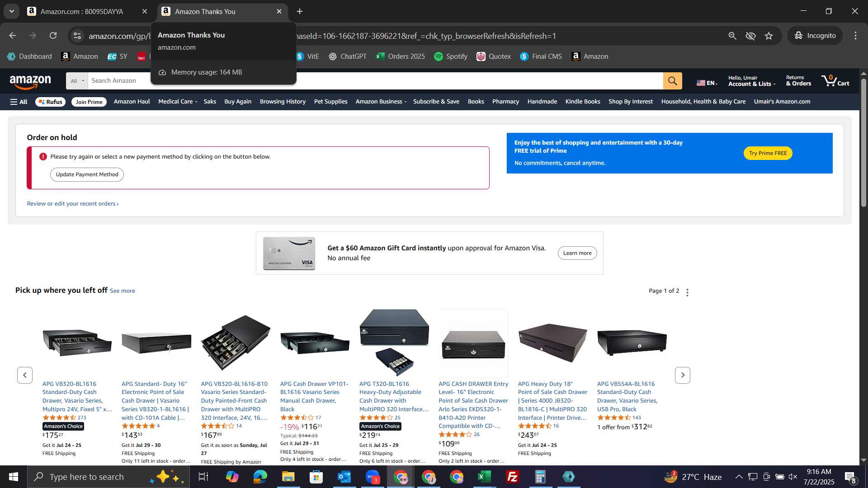Screen dimensions: 868x488
Task: Open Outlook from taskbar
Action: [x=344, y=477]
